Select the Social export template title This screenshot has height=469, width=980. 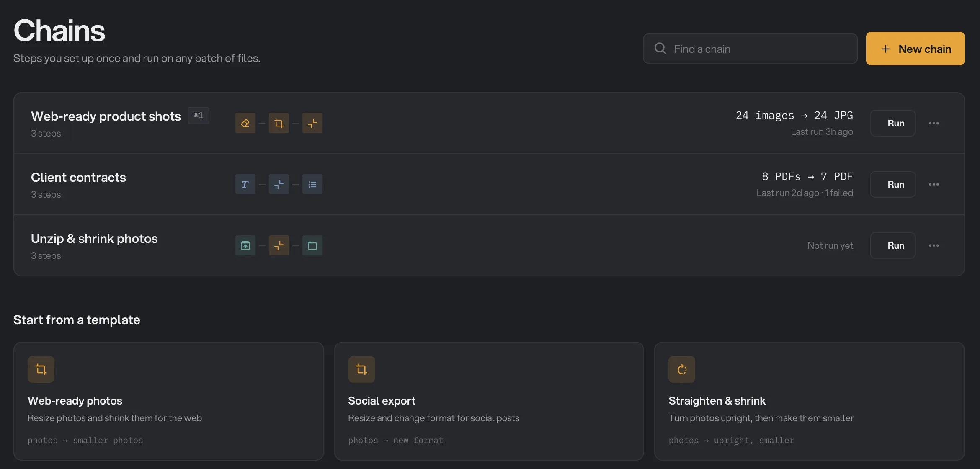point(382,401)
